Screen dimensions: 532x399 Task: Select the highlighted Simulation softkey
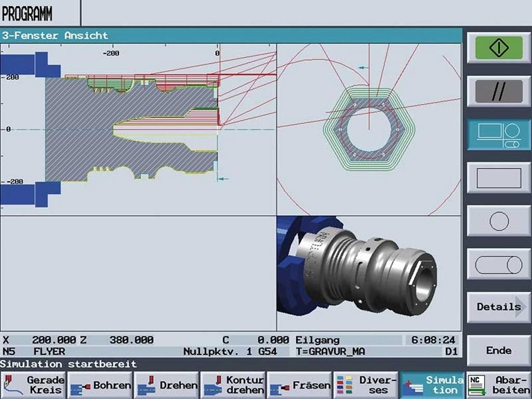tap(433, 385)
